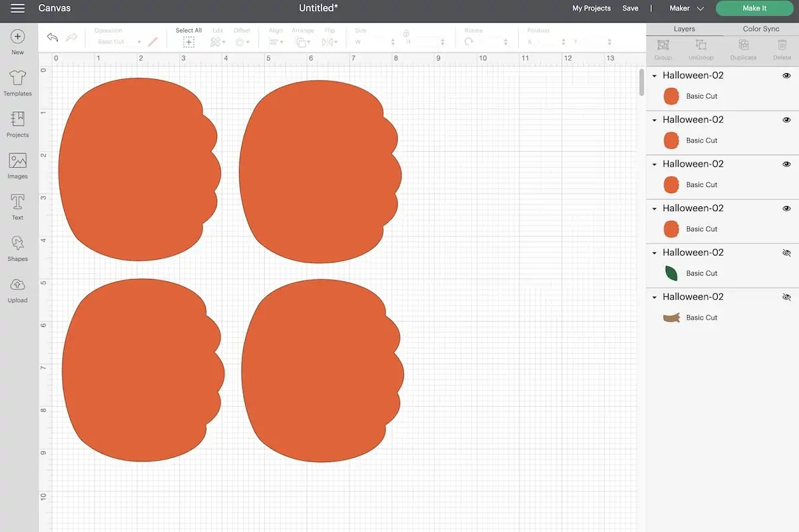Click the Upload icon
Viewport: 799px width, 532px height.
[x=17, y=285]
